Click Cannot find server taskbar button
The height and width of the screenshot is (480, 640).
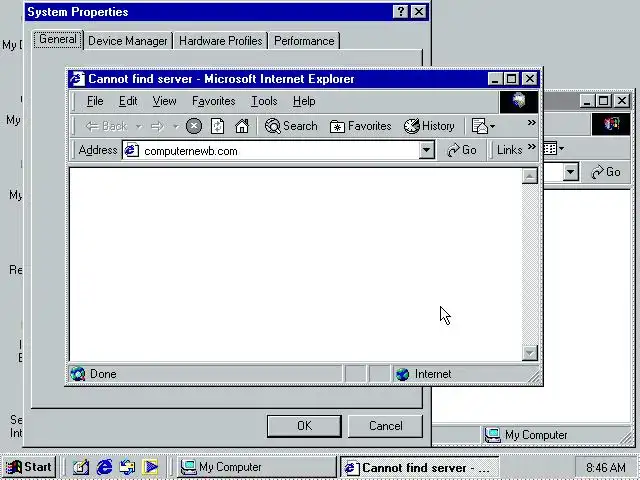pyautogui.click(x=420, y=467)
